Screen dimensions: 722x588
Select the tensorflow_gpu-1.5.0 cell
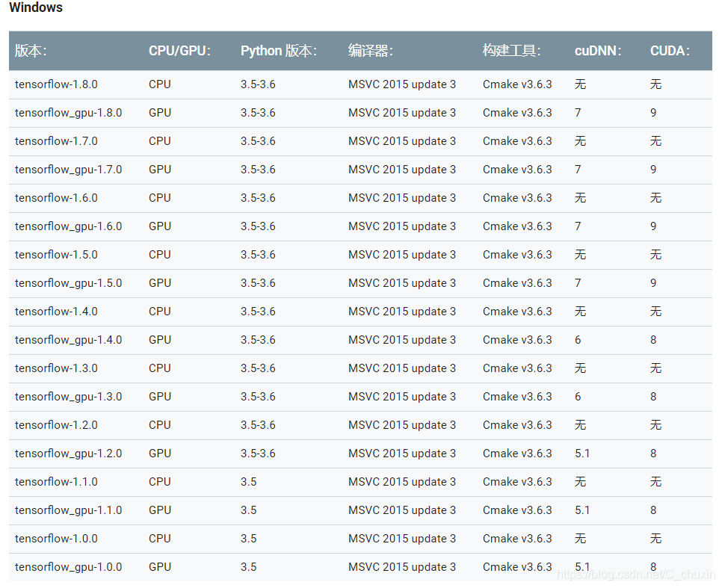(x=68, y=283)
